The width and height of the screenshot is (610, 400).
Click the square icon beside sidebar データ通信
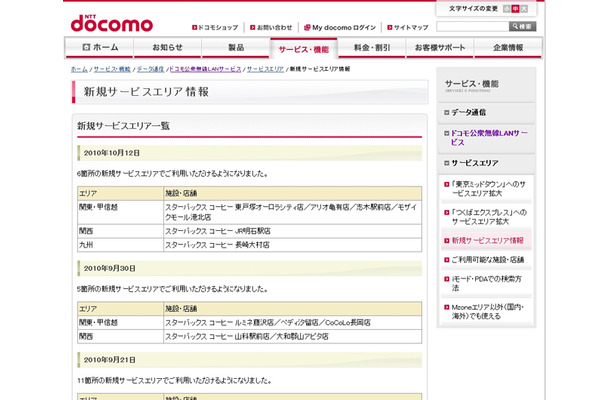click(x=447, y=112)
